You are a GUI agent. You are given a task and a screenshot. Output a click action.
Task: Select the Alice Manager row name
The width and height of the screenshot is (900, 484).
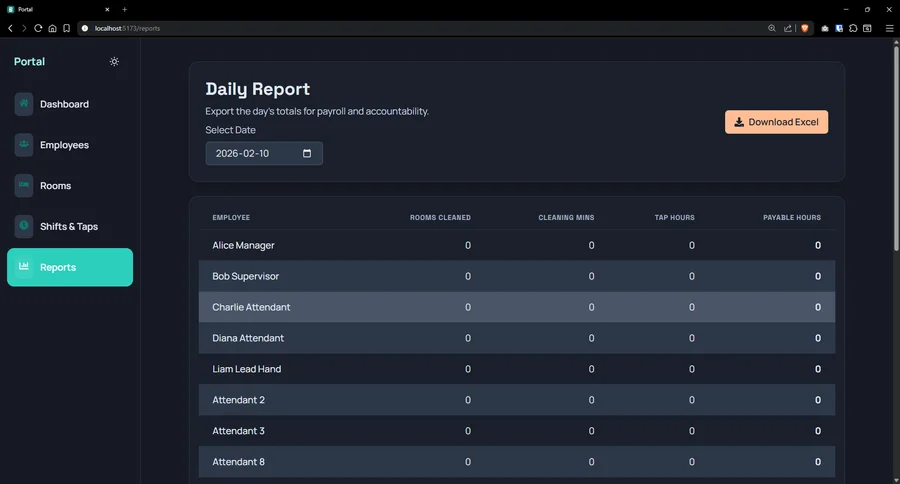click(x=243, y=245)
